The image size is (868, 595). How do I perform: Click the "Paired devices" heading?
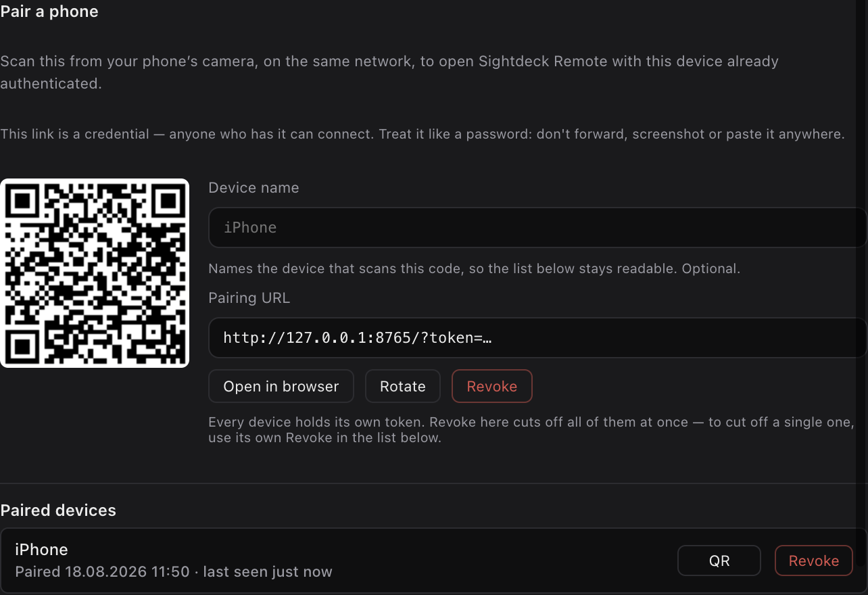pos(58,510)
